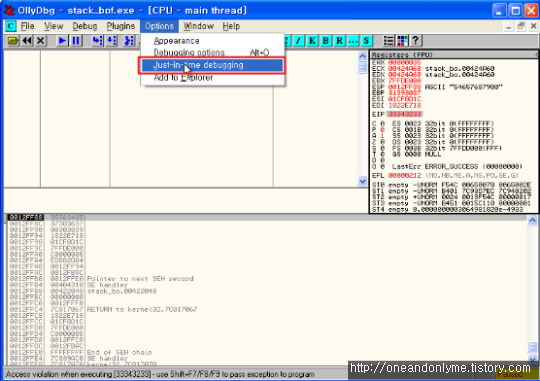Viewport: 540px width, 381px height.
Task: Select Just-in-time debugging
Action: tap(212, 65)
